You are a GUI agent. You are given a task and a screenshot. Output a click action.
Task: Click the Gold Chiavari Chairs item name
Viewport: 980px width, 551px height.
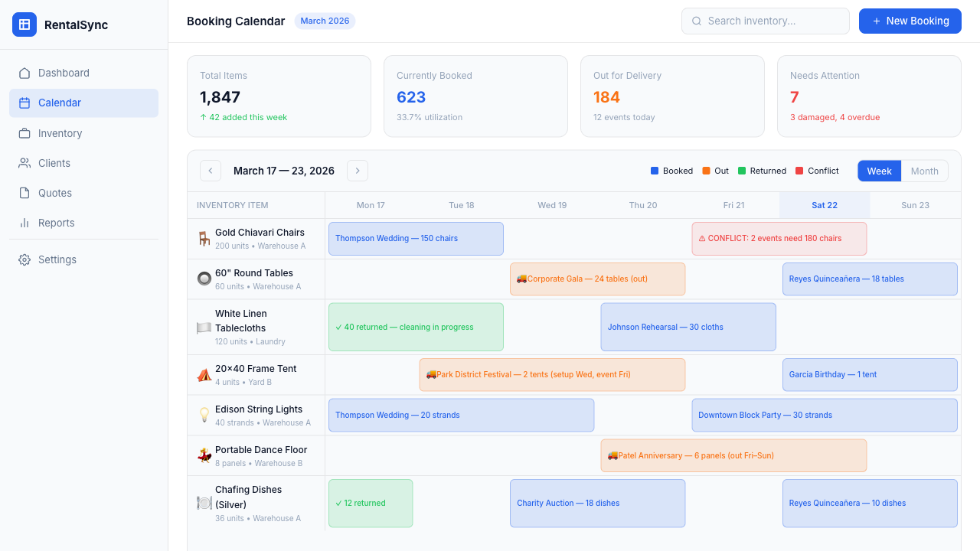coord(260,233)
